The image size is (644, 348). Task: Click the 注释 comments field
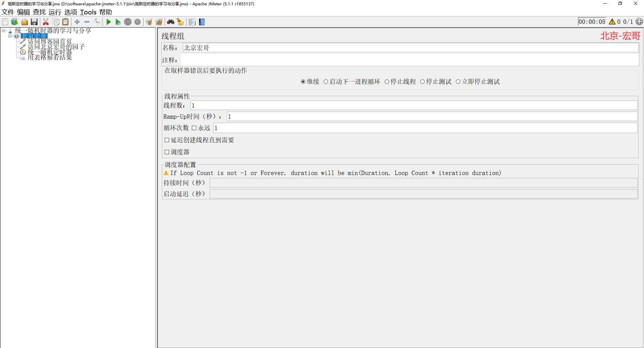point(410,60)
